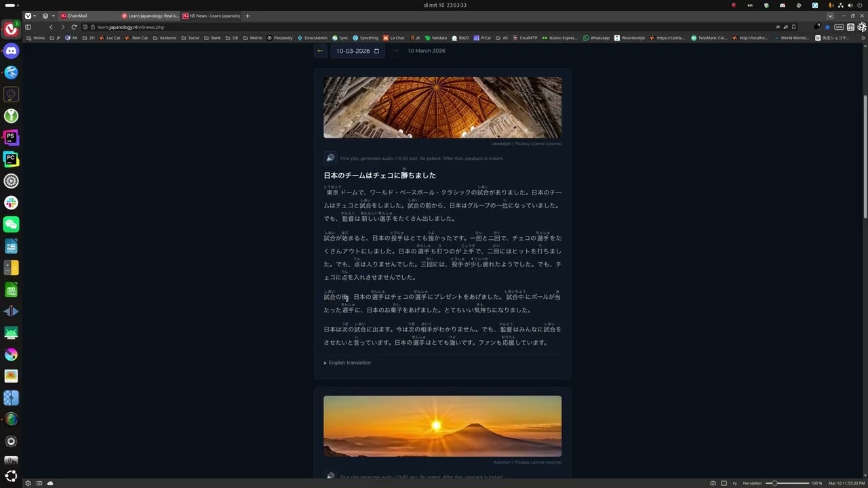Play audio for the baseball article
The width and height of the screenshot is (868, 488).
tap(330, 158)
